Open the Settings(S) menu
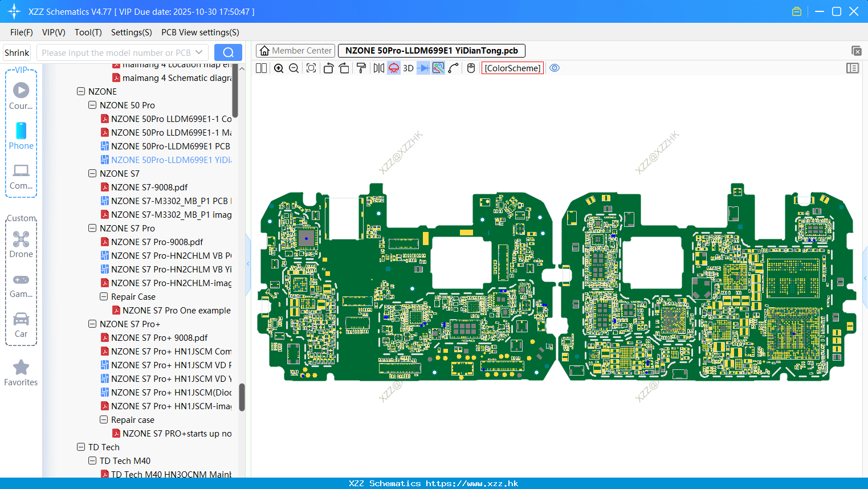The width and height of the screenshot is (868, 489). pos(132,32)
